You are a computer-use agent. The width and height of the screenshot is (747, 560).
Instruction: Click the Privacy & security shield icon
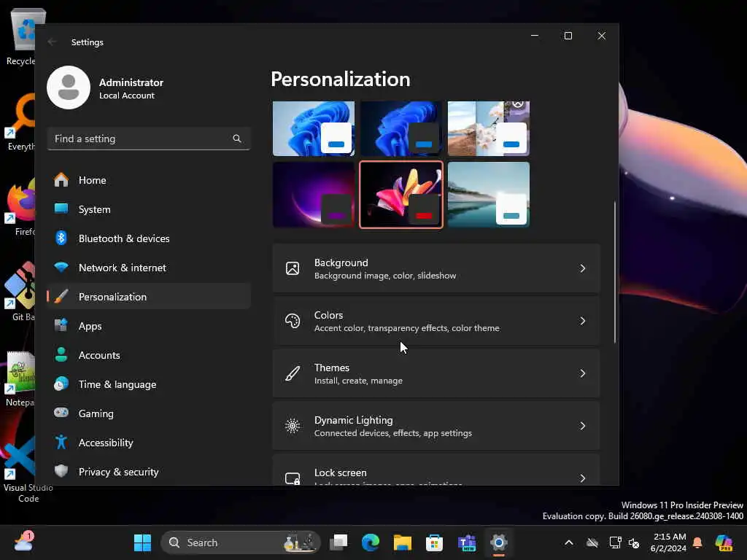(61, 471)
